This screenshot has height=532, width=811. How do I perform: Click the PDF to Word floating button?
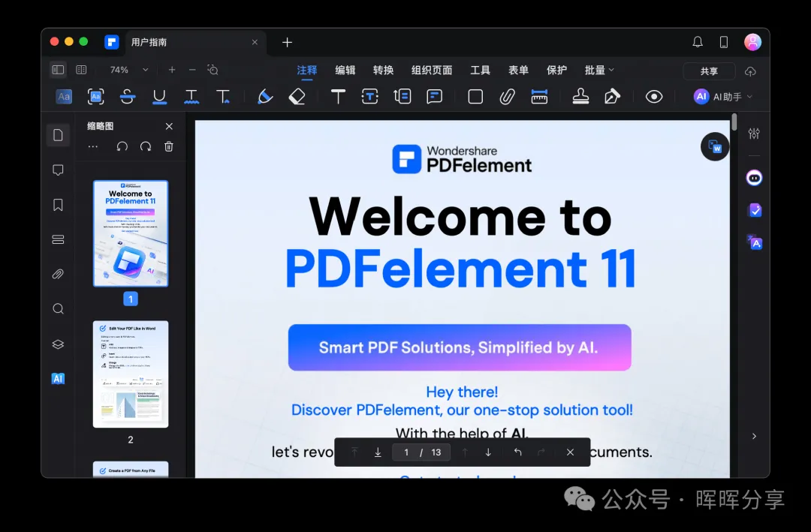(x=715, y=147)
